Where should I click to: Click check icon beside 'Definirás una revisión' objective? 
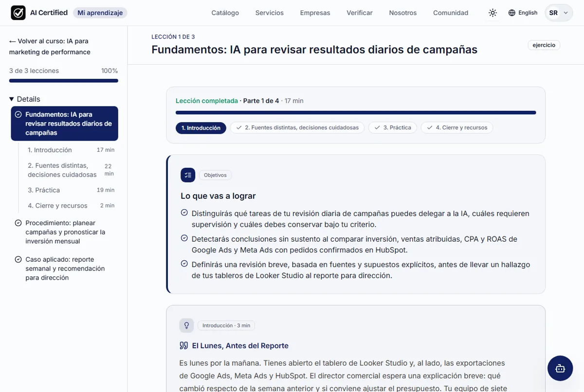(x=184, y=264)
